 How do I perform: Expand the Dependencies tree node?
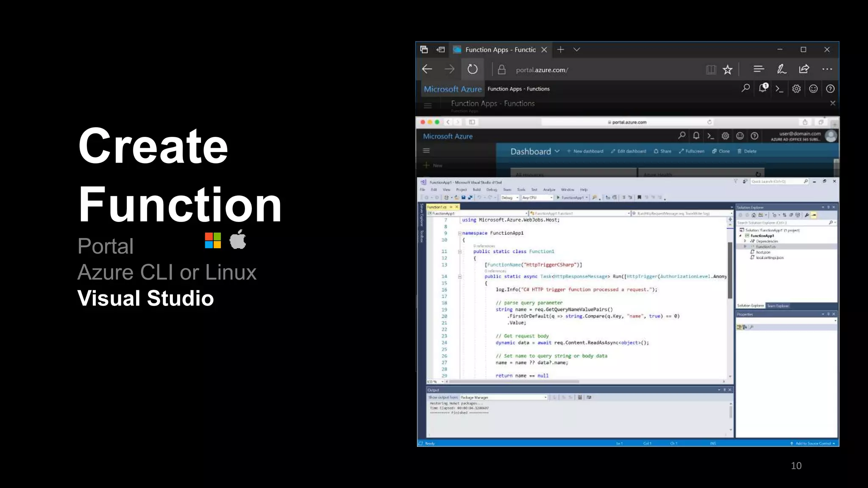tap(745, 241)
